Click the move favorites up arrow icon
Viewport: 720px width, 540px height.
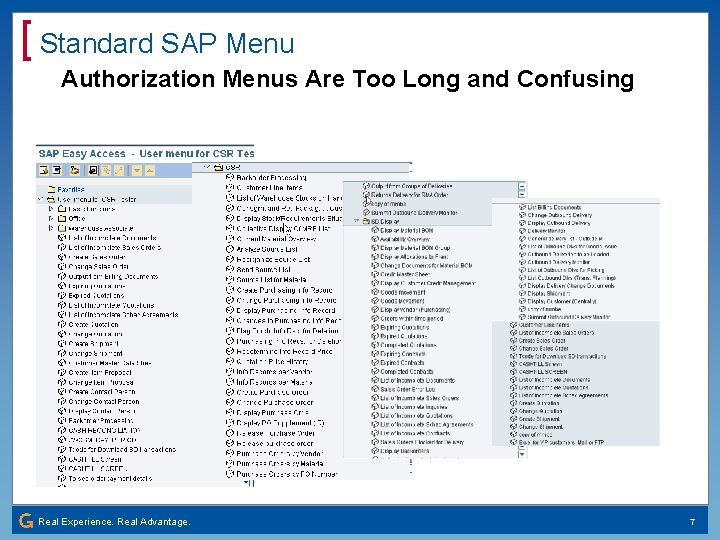click(150, 171)
